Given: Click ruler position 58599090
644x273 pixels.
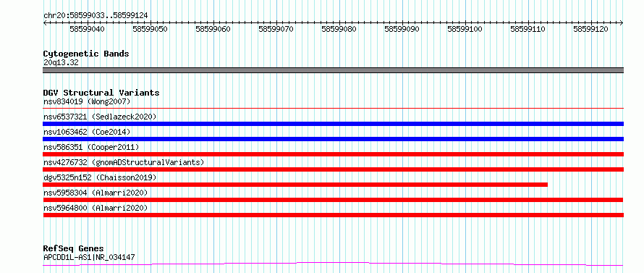Looking at the screenshot, I should [402, 29].
